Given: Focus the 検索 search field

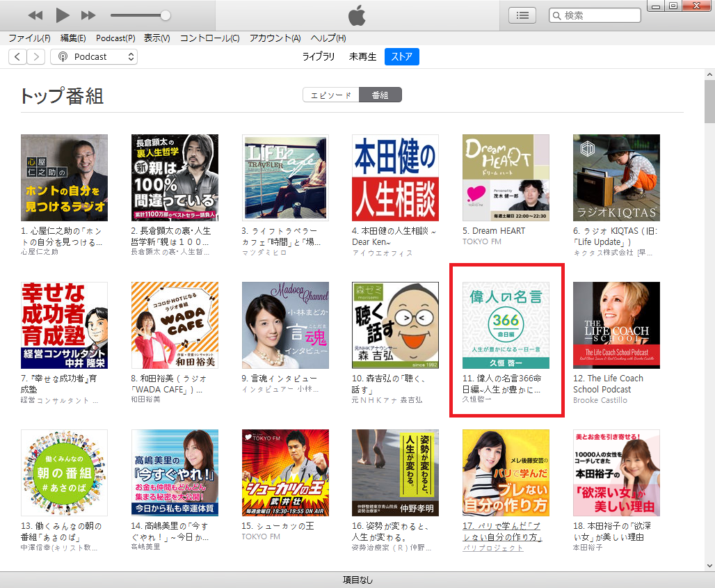Looking at the screenshot, I should coord(595,15).
